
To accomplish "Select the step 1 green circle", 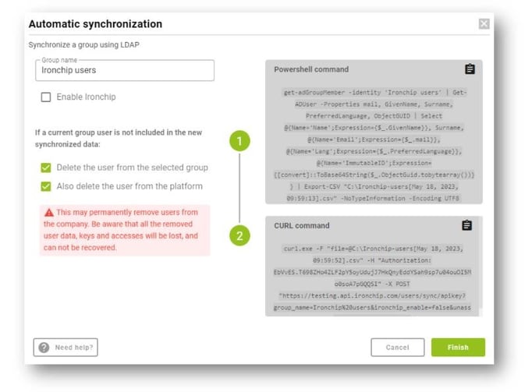I will 239,141.
